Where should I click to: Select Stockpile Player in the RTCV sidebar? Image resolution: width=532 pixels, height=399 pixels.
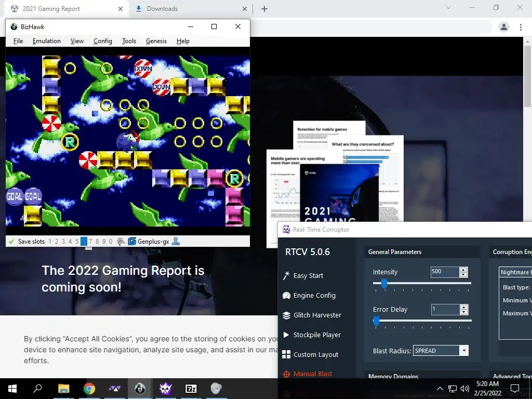(317, 335)
